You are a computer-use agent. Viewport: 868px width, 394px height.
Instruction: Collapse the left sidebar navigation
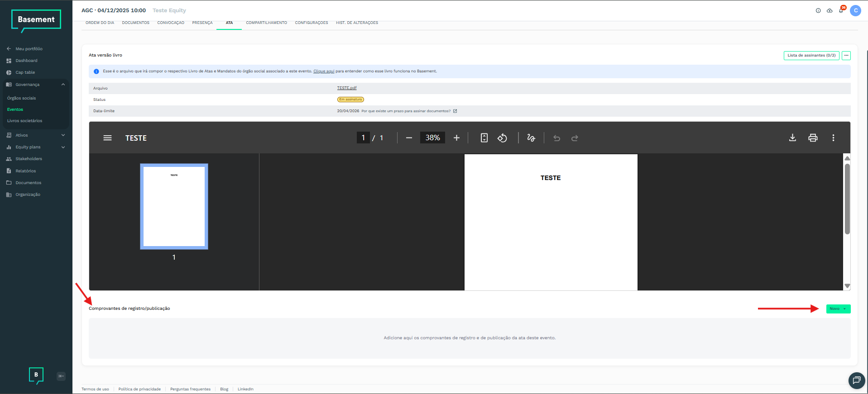[x=61, y=376]
